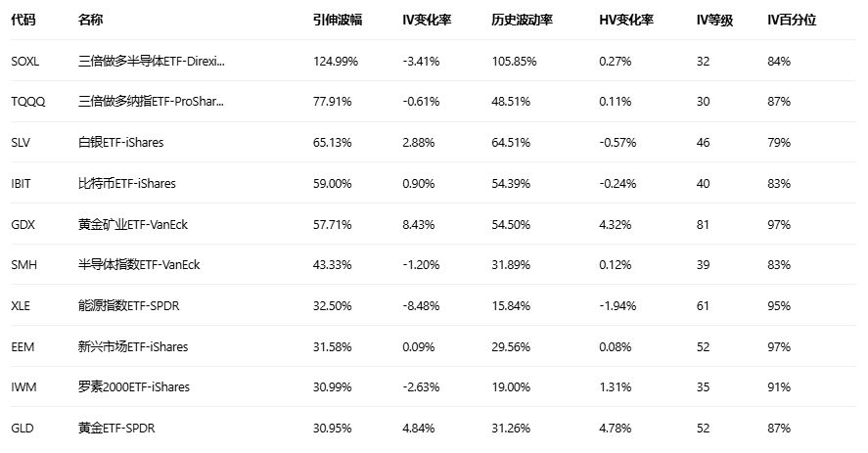Click the IV百分位 column header
868x453 pixels.
click(x=792, y=20)
